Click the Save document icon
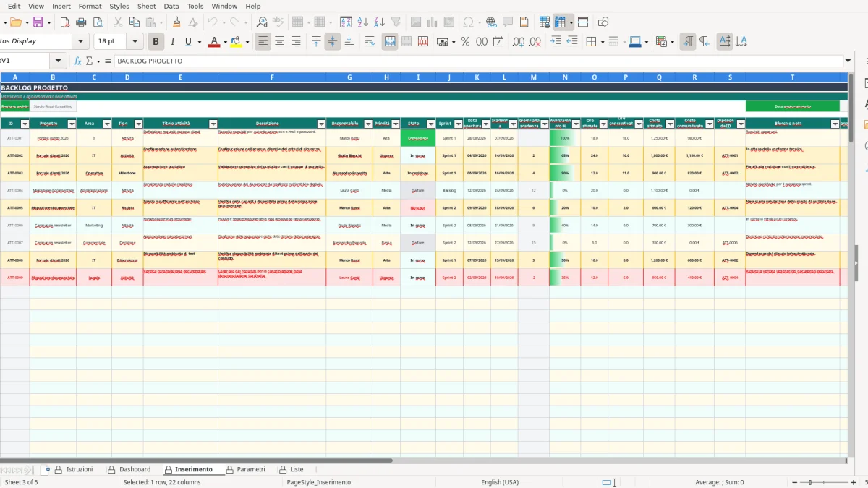 pyautogui.click(x=37, y=22)
